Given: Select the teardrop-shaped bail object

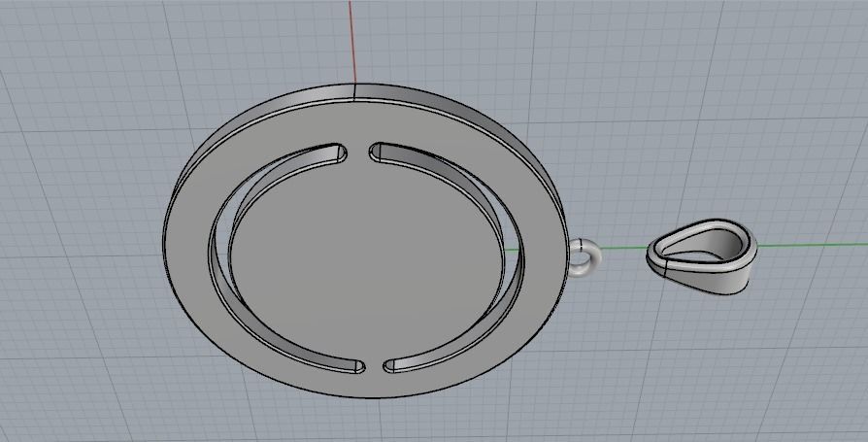Looking at the screenshot, I should point(701,255).
